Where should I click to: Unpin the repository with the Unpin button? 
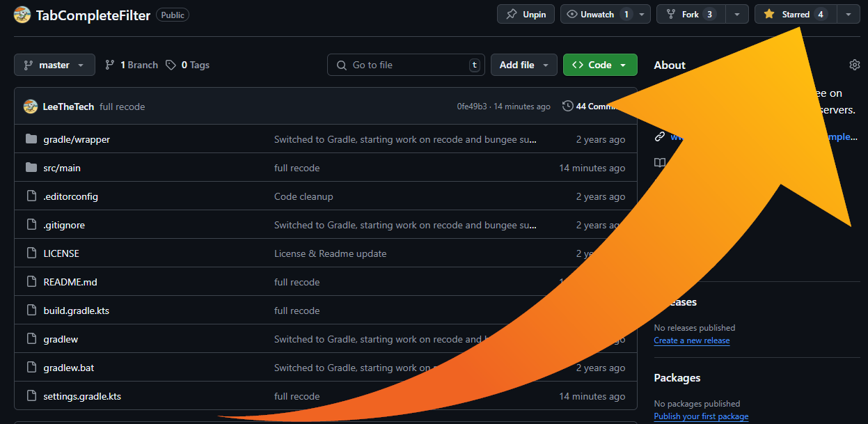(526, 15)
